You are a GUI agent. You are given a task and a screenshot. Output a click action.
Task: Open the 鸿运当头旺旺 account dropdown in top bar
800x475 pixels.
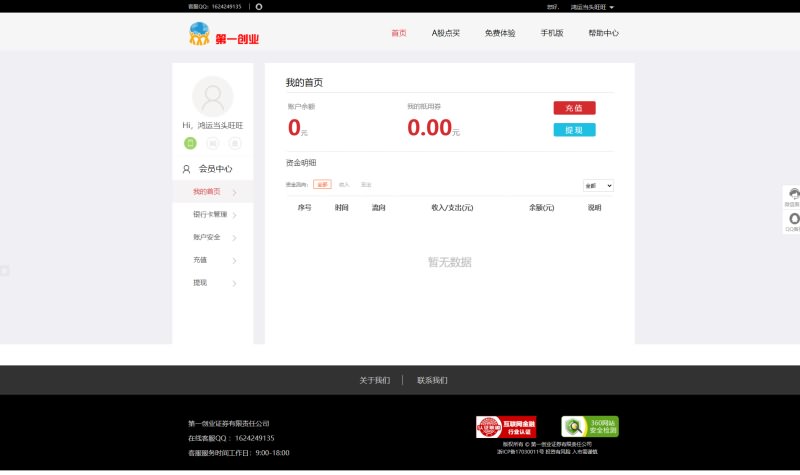tap(592, 7)
